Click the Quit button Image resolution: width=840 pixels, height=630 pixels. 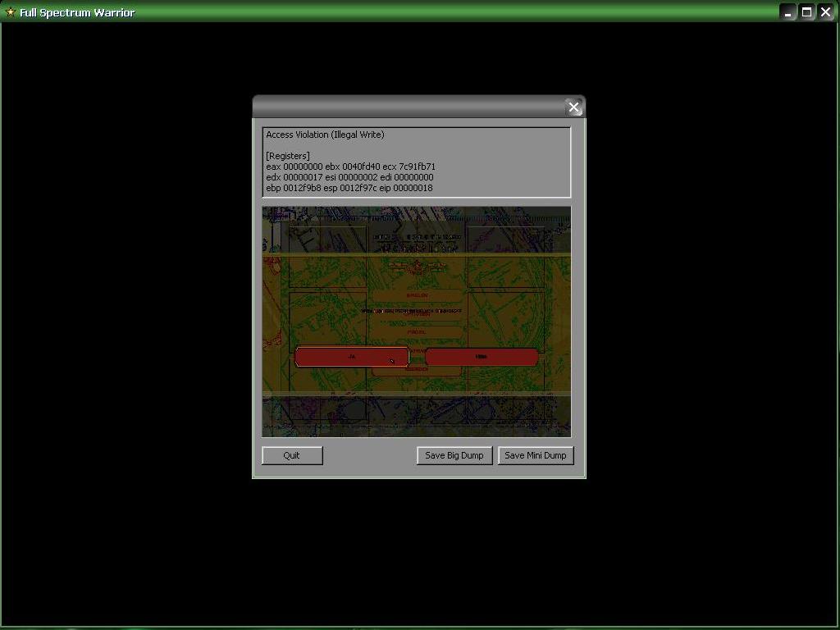coord(292,455)
